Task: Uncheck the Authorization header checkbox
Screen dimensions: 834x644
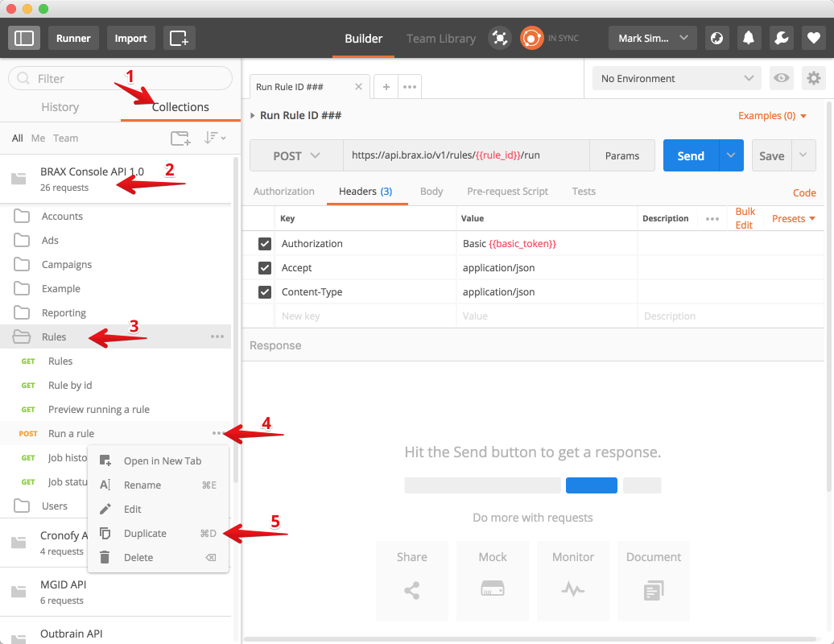Action: click(265, 244)
